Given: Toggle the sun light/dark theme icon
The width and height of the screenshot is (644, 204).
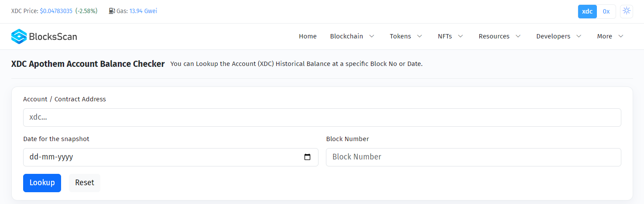Looking at the screenshot, I should tap(627, 11).
